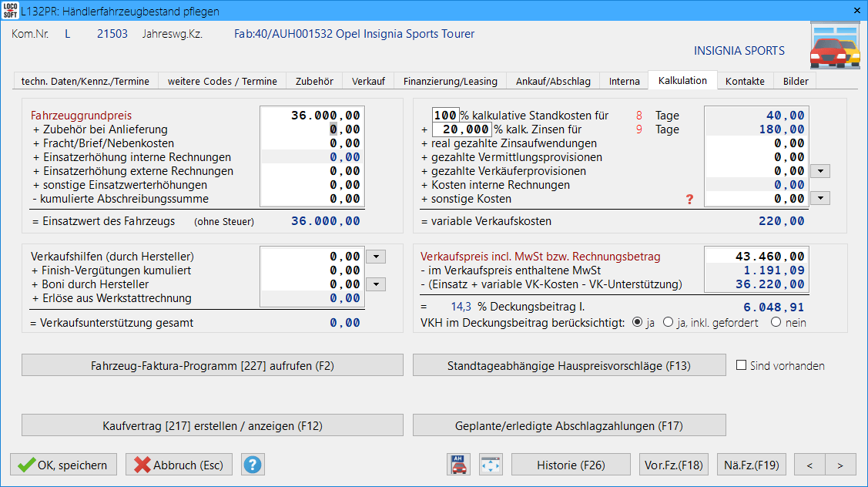
Task: Switch to the Finanzierung/Leasing tab
Action: pyautogui.click(x=451, y=81)
